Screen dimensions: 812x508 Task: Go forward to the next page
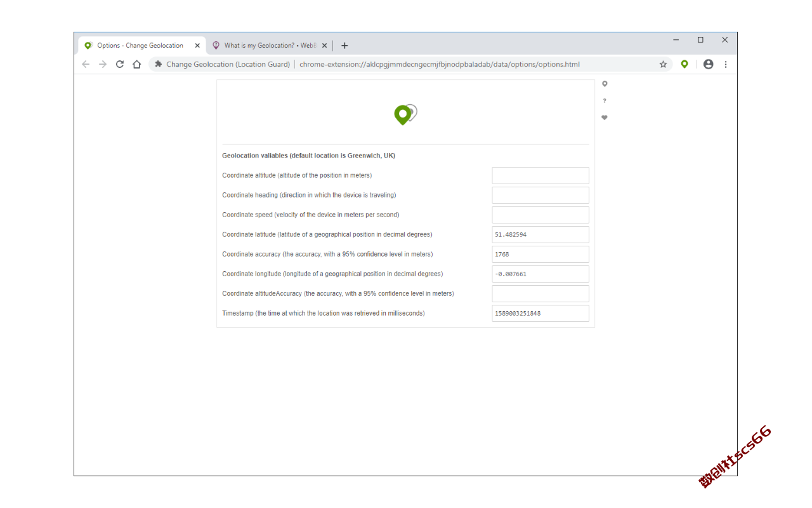103,64
